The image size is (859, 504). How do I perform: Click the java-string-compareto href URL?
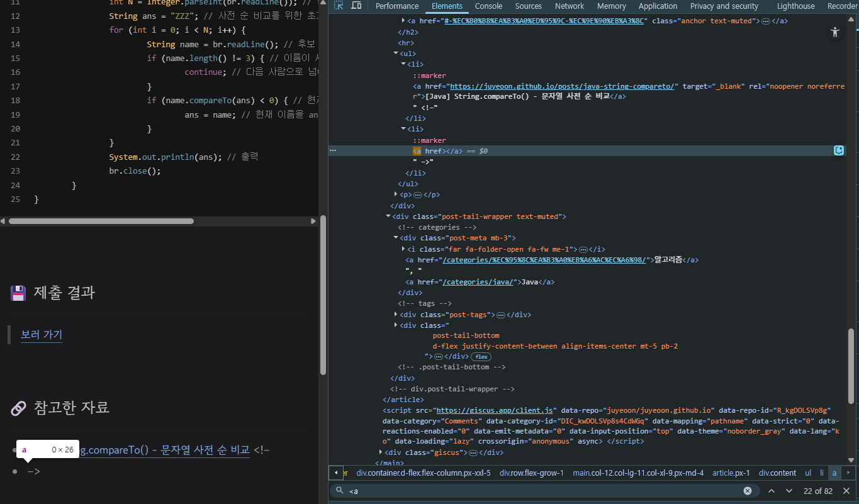(x=563, y=86)
